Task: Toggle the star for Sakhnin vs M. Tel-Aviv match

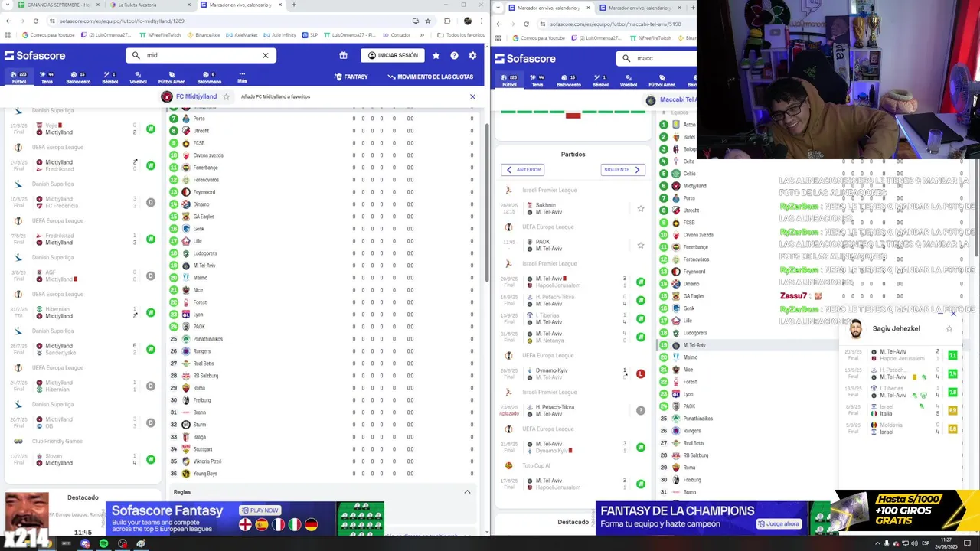Action: (641, 208)
